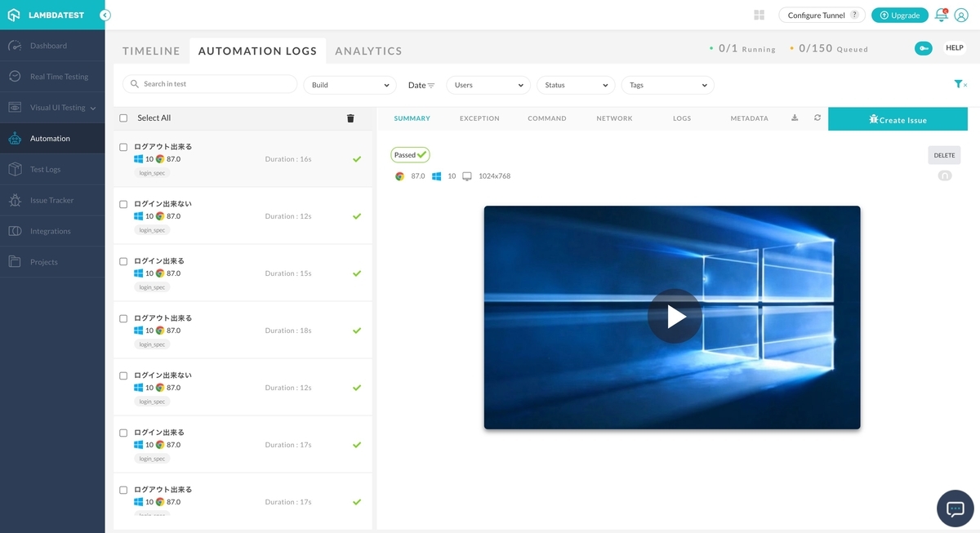Click the DELETE button
The height and width of the screenshot is (533, 980).
pyautogui.click(x=944, y=155)
